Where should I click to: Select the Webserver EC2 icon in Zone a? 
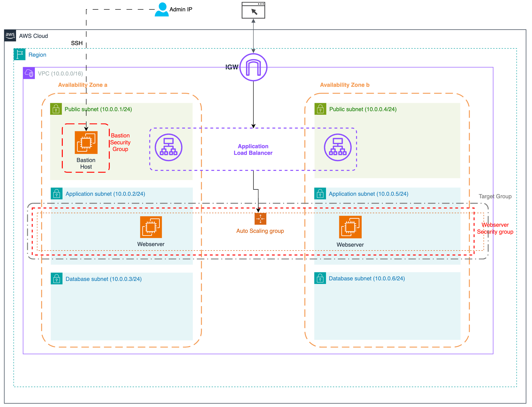pyautogui.click(x=151, y=227)
